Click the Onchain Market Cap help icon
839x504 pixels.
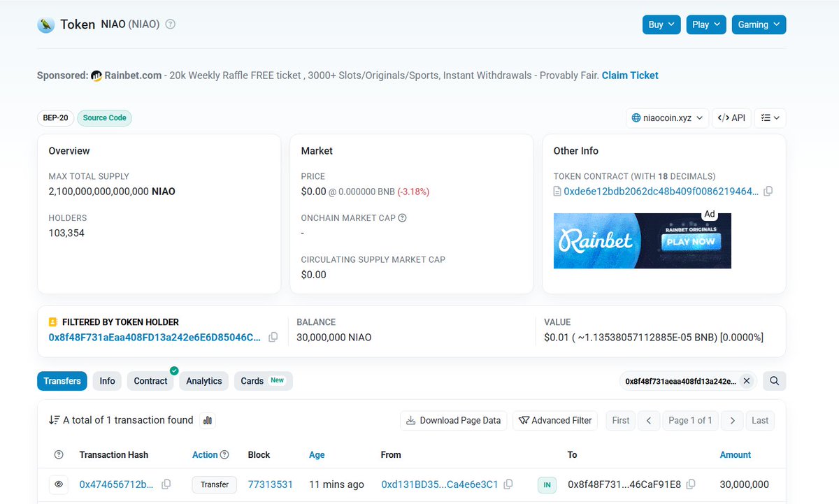coord(402,218)
